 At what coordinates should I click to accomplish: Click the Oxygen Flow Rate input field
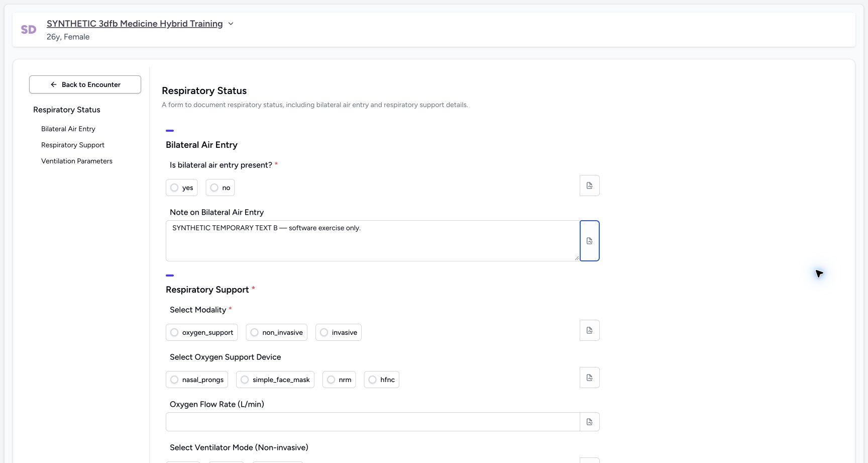point(373,422)
